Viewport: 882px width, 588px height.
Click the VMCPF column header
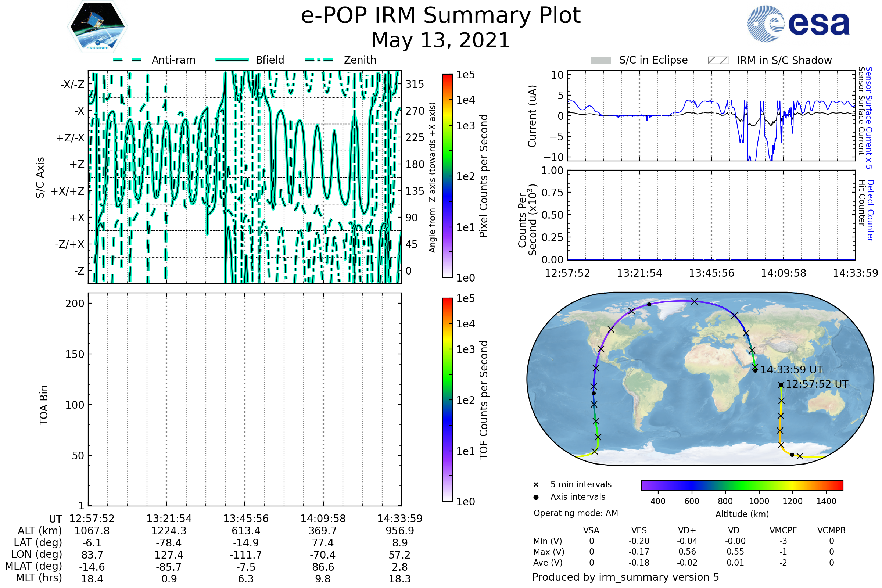click(783, 530)
